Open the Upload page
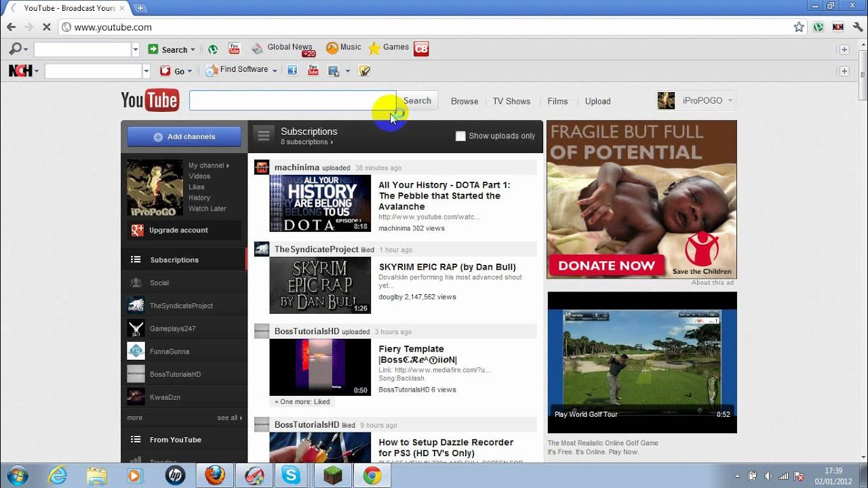Viewport: 868px width, 488px height. click(598, 101)
